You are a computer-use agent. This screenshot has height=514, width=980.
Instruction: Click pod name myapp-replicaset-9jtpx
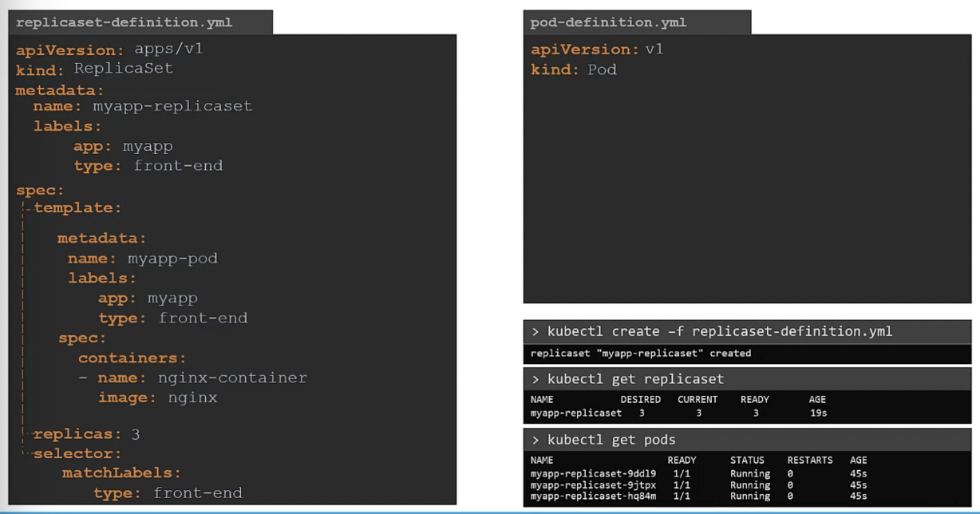[x=594, y=485]
